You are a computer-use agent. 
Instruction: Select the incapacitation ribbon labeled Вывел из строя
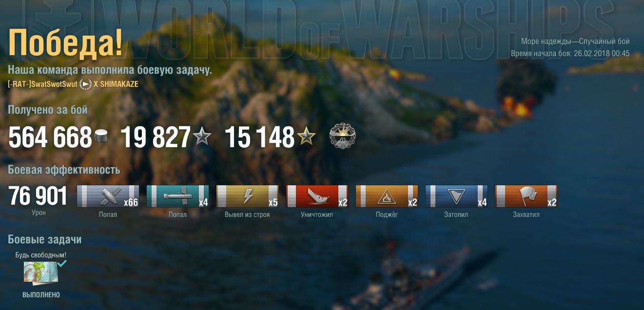[247, 196]
